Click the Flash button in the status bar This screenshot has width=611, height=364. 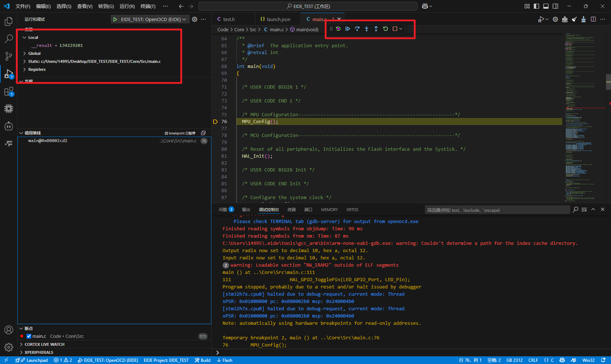225,360
